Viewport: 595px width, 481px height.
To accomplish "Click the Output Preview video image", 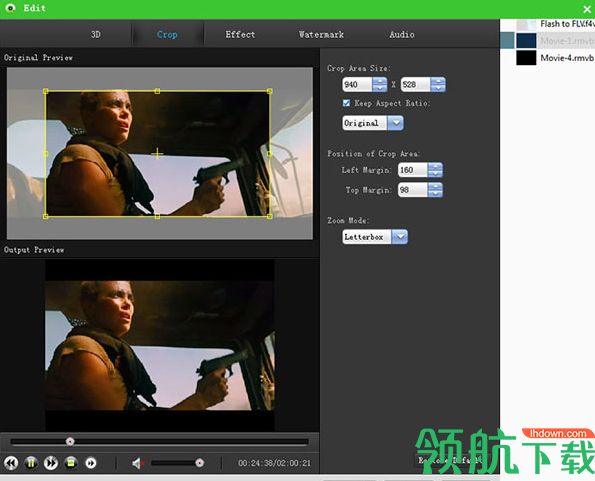I will coord(160,345).
